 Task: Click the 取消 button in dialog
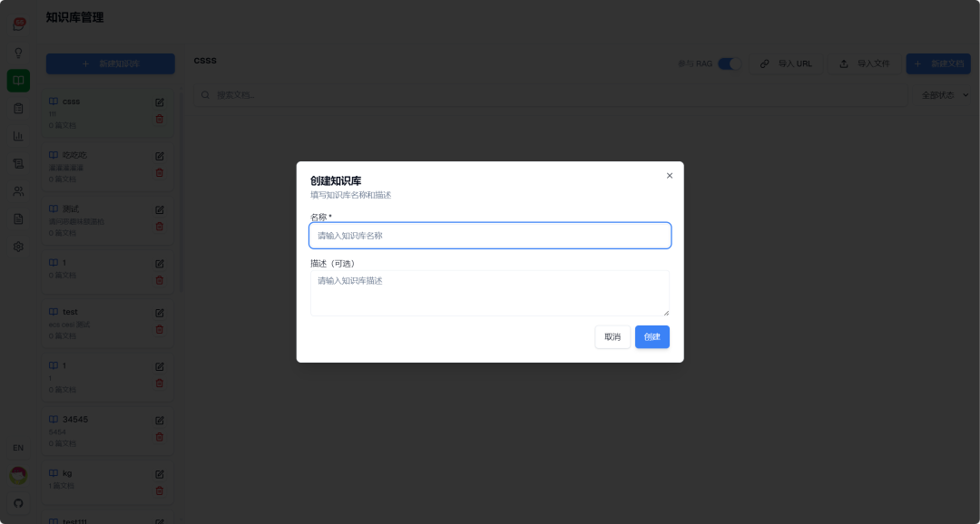612,336
